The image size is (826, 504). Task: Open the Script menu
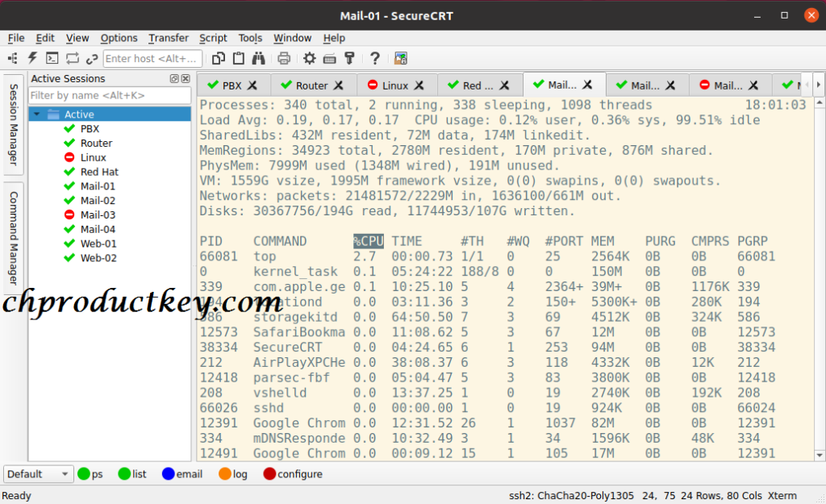[213, 38]
